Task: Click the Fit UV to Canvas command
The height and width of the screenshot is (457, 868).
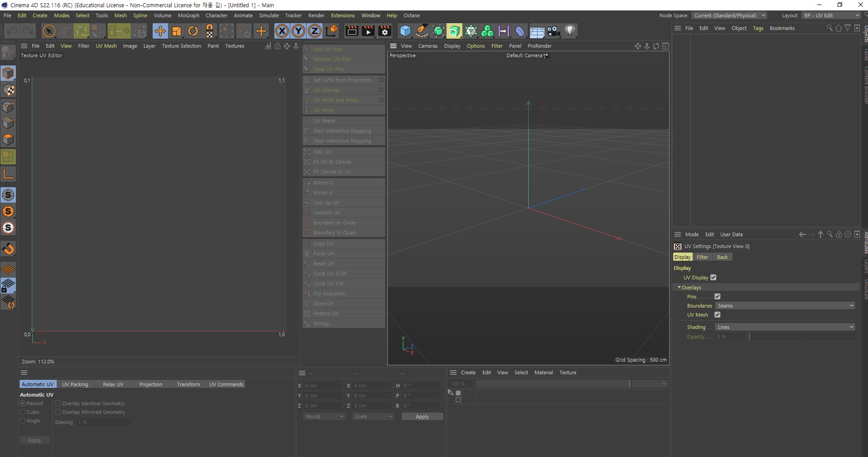Action: click(344, 162)
